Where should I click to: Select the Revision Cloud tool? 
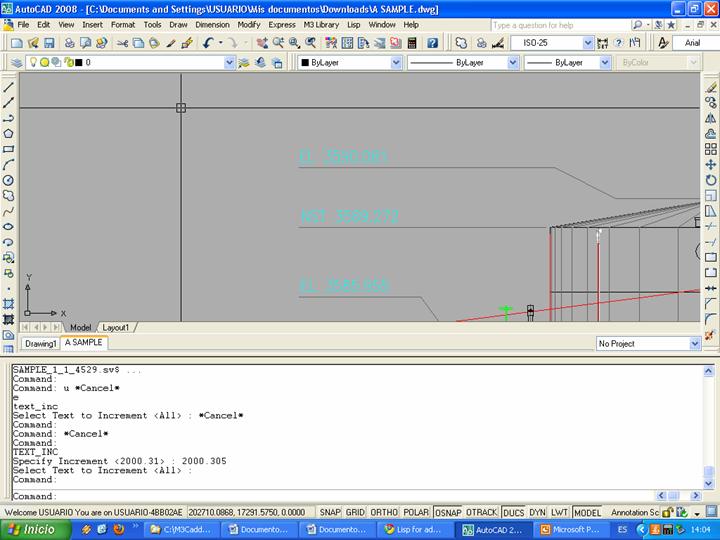[x=9, y=196]
